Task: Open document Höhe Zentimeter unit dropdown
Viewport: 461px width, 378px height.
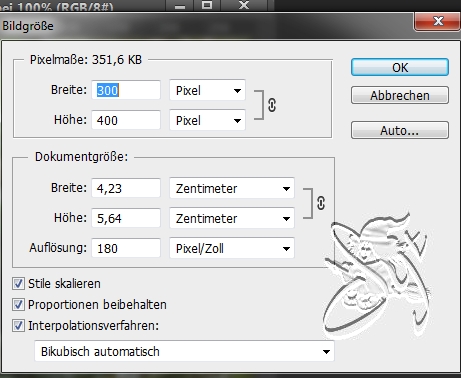Action: [x=232, y=218]
